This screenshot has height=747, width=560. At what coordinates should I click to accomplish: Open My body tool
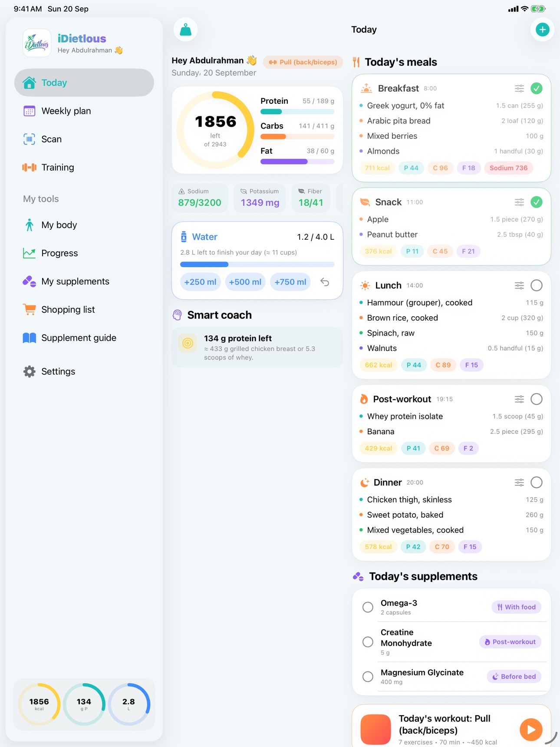[84, 225]
